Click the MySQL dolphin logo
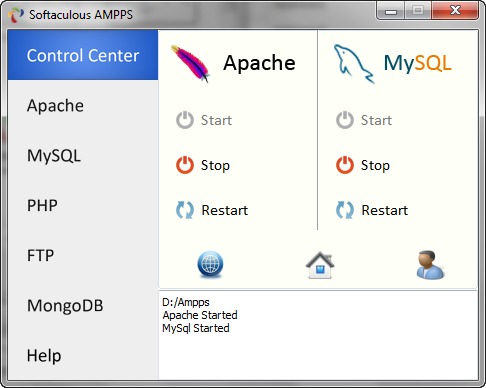This screenshot has width=486, height=388. click(x=354, y=63)
